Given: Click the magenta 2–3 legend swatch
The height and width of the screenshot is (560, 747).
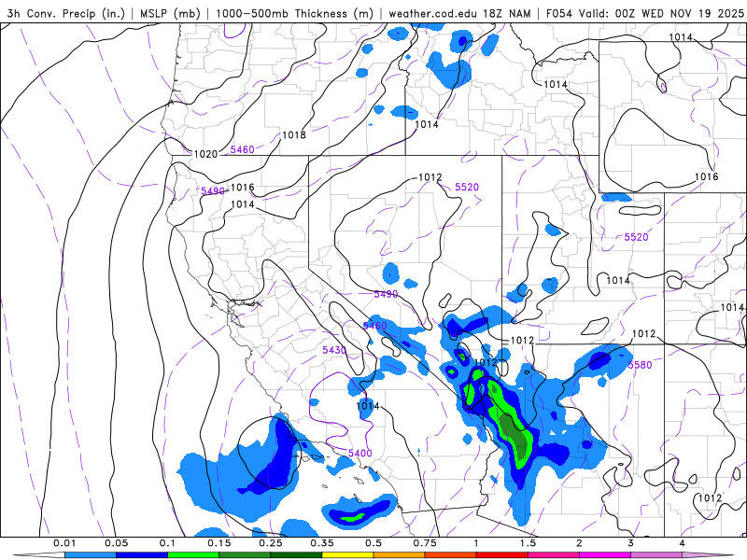Looking at the screenshot, I should click(605, 555).
